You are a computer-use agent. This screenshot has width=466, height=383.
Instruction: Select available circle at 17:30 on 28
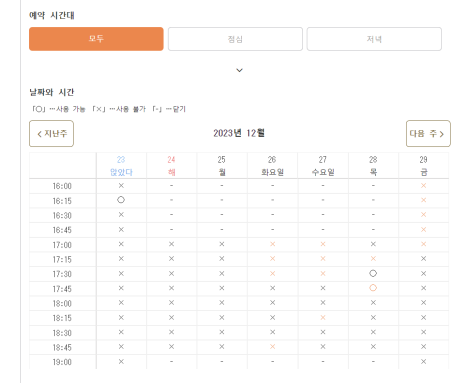(373, 273)
